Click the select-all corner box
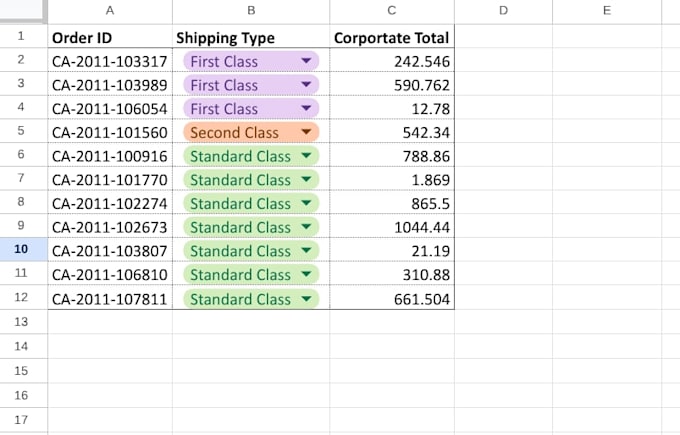 pos(23,11)
